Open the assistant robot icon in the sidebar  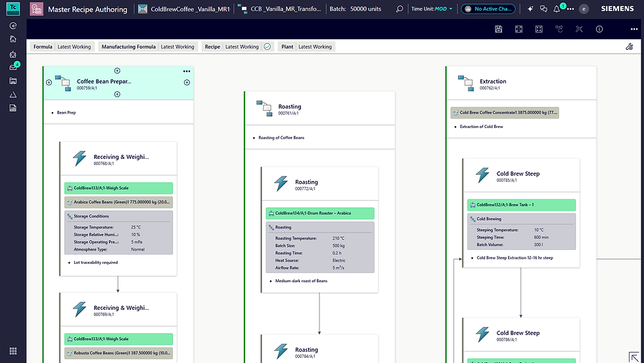[x=13, y=54]
